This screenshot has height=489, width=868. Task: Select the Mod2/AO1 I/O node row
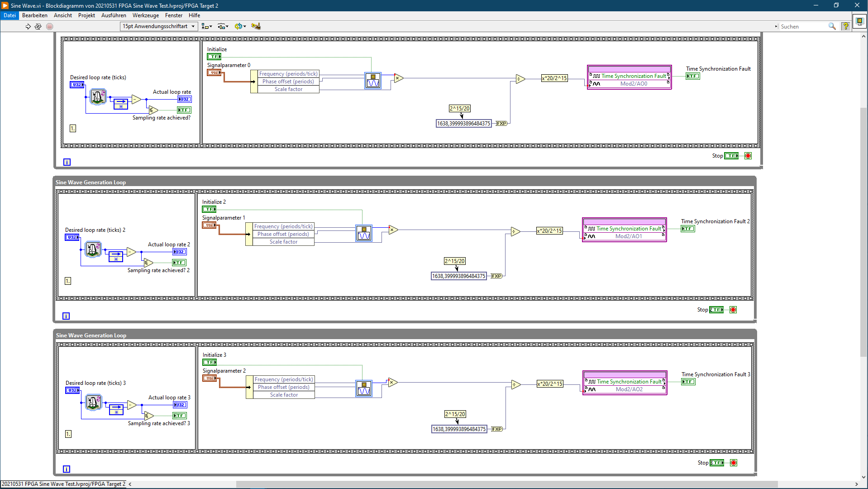[624, 236]
